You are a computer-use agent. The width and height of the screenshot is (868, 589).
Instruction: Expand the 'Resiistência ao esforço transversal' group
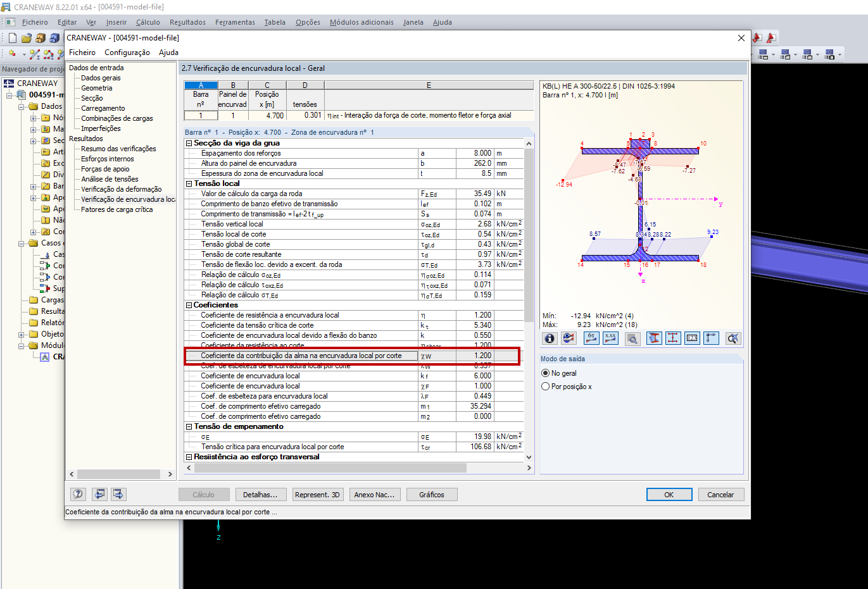pyautogui.click(x=189, y=457)
